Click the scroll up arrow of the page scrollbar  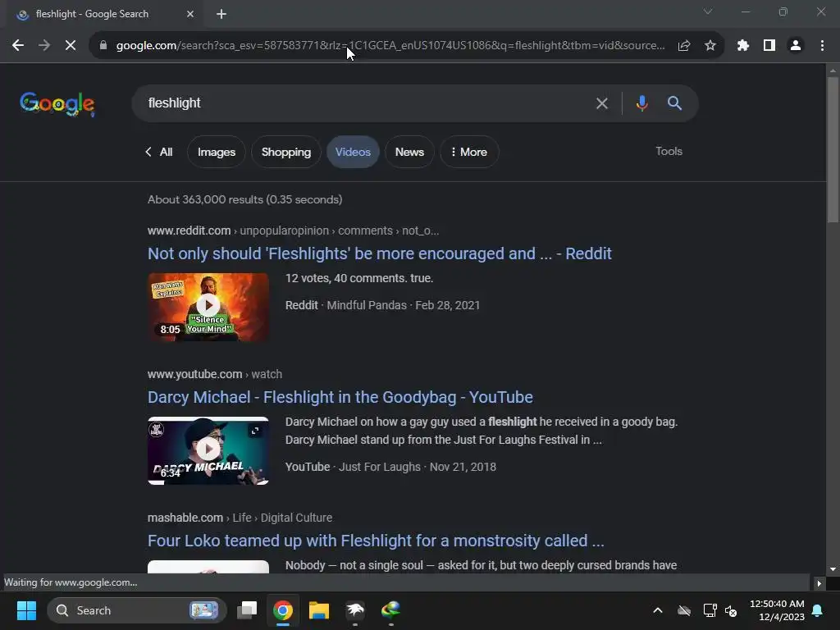833,70
